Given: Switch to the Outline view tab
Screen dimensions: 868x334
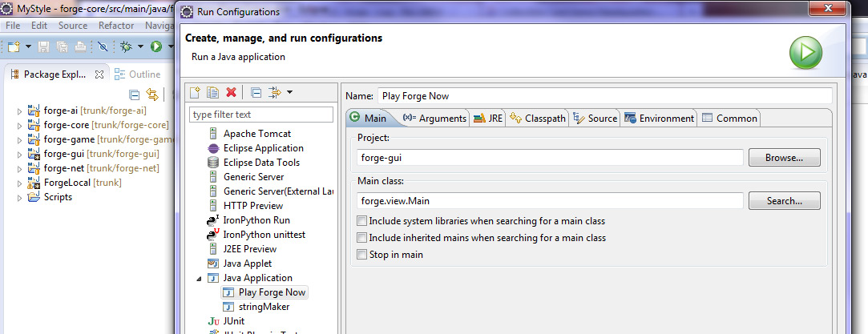Looking at the screenshot, I should click(x=139, y=74).
